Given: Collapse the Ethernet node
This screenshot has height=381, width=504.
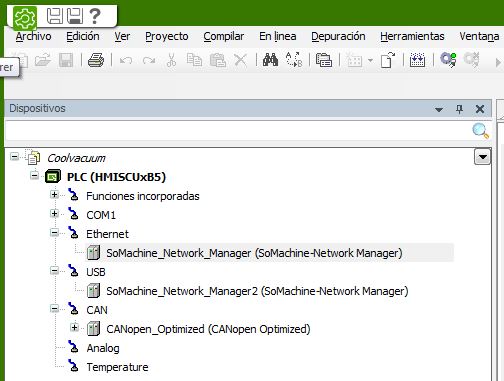Looking at the screenshot, I should pyautogui.click(x=54, y=232).
